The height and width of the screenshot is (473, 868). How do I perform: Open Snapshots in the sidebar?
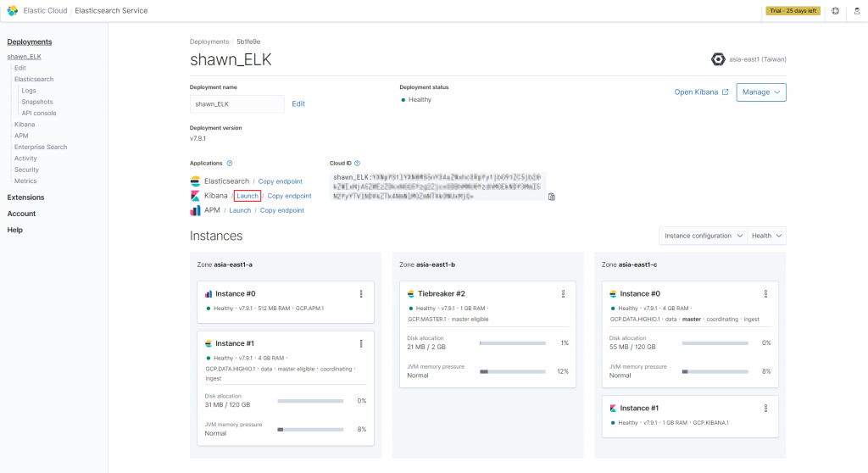37,102
